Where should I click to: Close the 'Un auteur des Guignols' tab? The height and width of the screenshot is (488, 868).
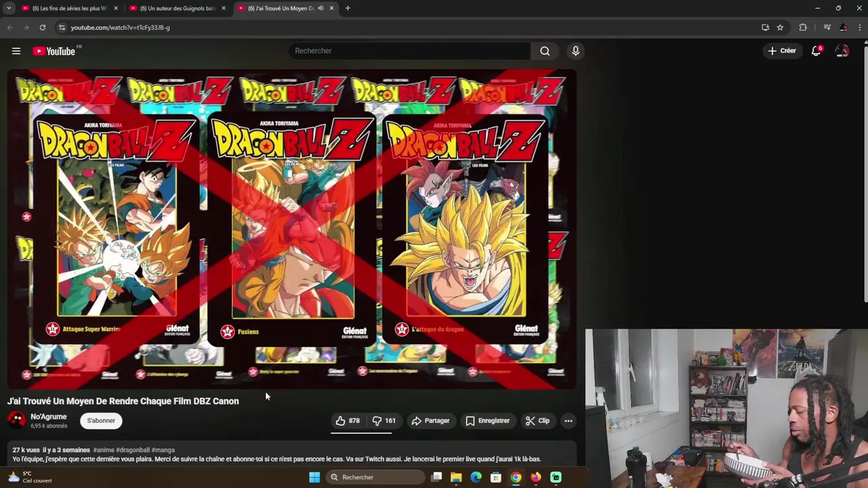(223, 8)
